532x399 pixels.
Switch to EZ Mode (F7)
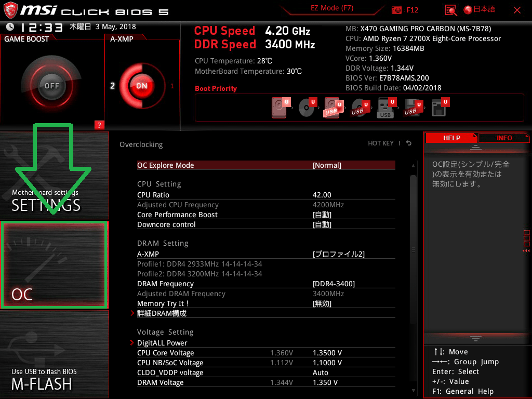coord(333,9)
